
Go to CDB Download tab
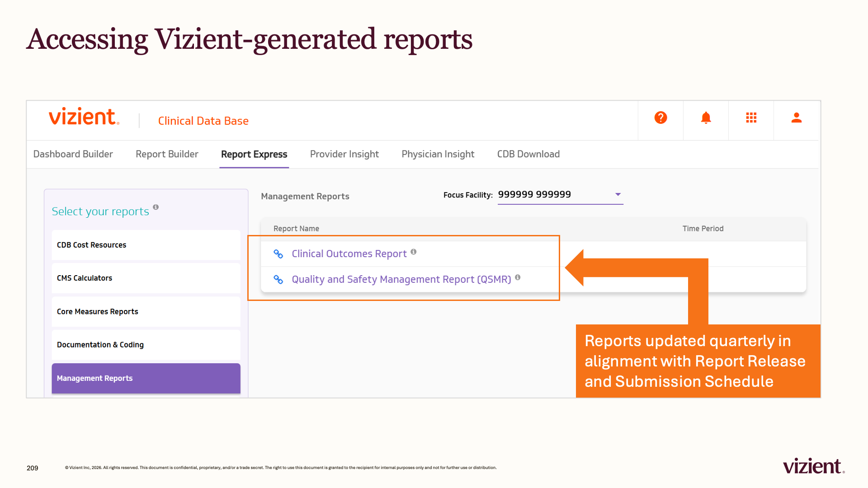(528, 155)
